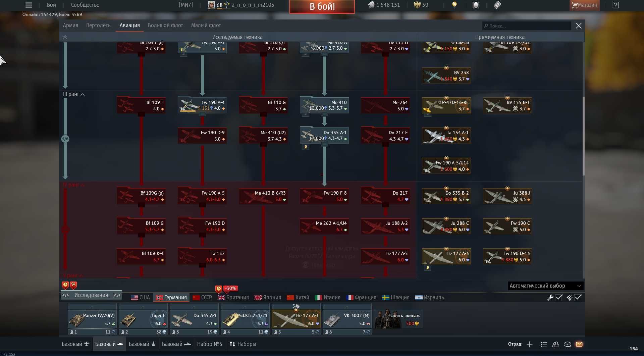The width and height of the screenshot is (644, 356).
Task: Expand the bar above Tiger E slot
Action: 143,306
